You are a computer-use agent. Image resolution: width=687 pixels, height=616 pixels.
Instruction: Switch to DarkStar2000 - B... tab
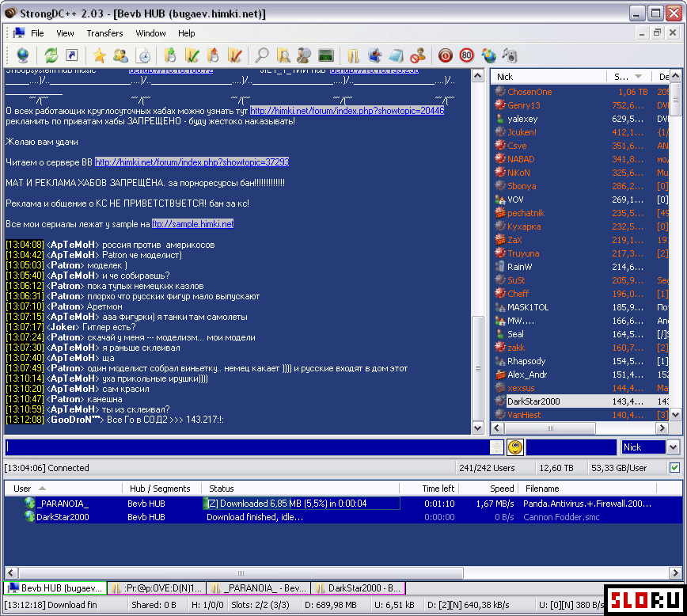tap(359, 588)
